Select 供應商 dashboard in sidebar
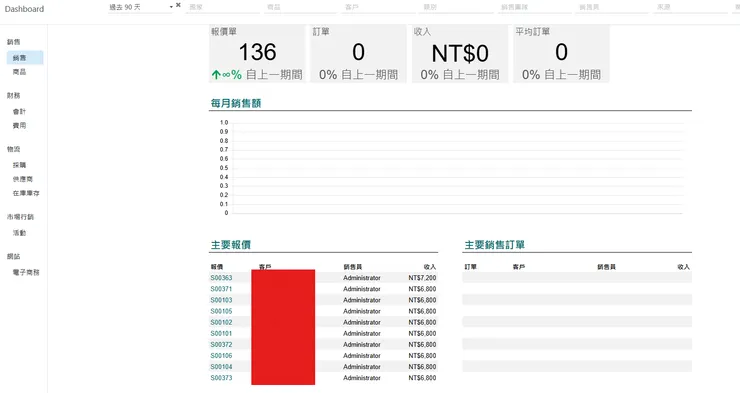The image size is (740, 393). [23, 179]
